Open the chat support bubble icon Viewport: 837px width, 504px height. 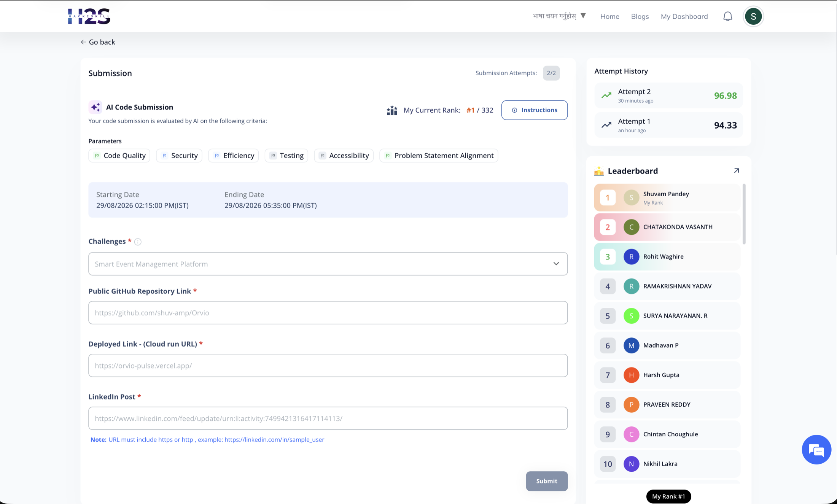[816, 450]
